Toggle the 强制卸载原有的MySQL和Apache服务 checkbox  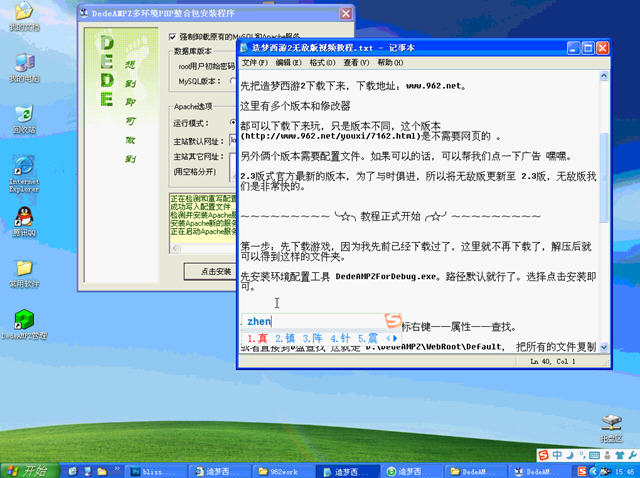click(x=172, y=37)
